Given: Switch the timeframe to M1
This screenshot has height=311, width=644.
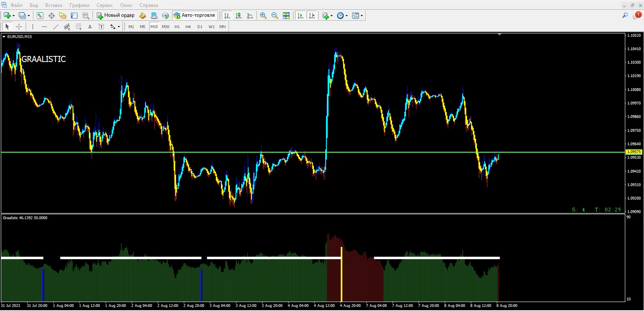Looking at the screenshot, I should point(131,27).
